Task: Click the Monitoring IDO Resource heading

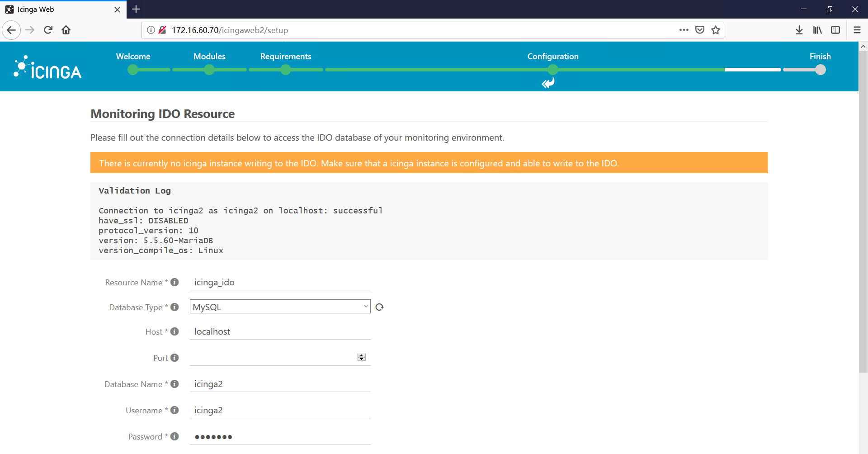Action: tap(163, 114)
